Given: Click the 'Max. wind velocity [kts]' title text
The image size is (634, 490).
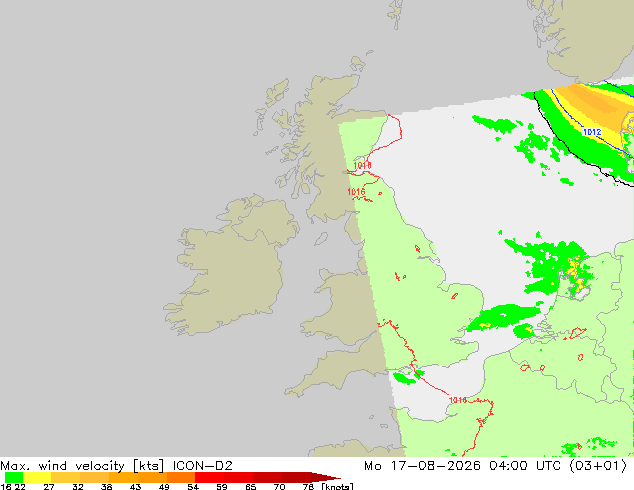Looking at the screenshot, I should click(x=82, y=466).
